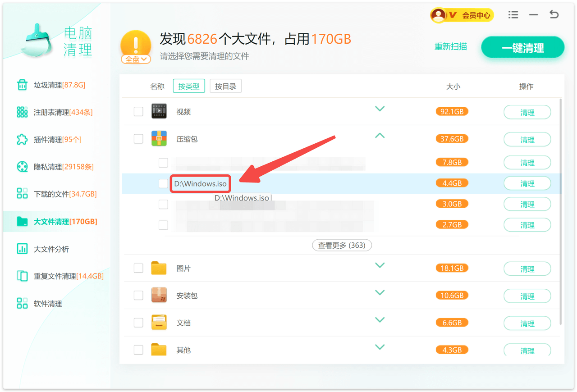Image resolution: width=577 pixels, height=392 pixels.
Task: Click the software cleanup 软件清理 icon
Action: pyautogui.click(x=22, y=303)
